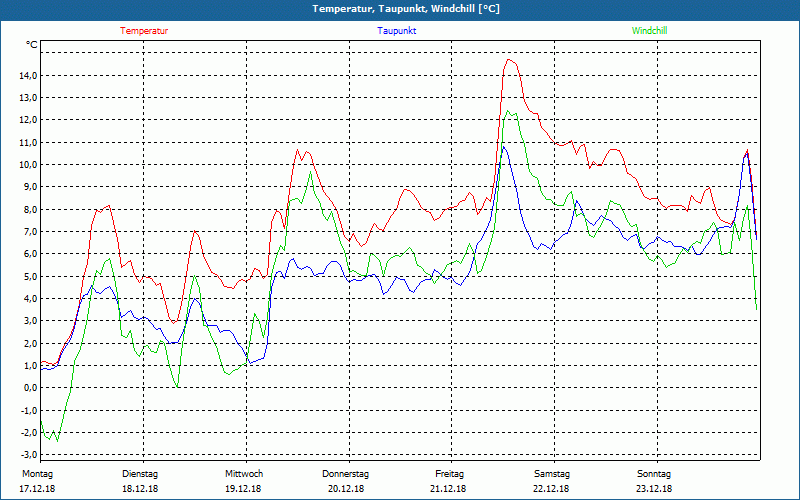
Task: Click the date 22.12.18
Action: point(552,489)
